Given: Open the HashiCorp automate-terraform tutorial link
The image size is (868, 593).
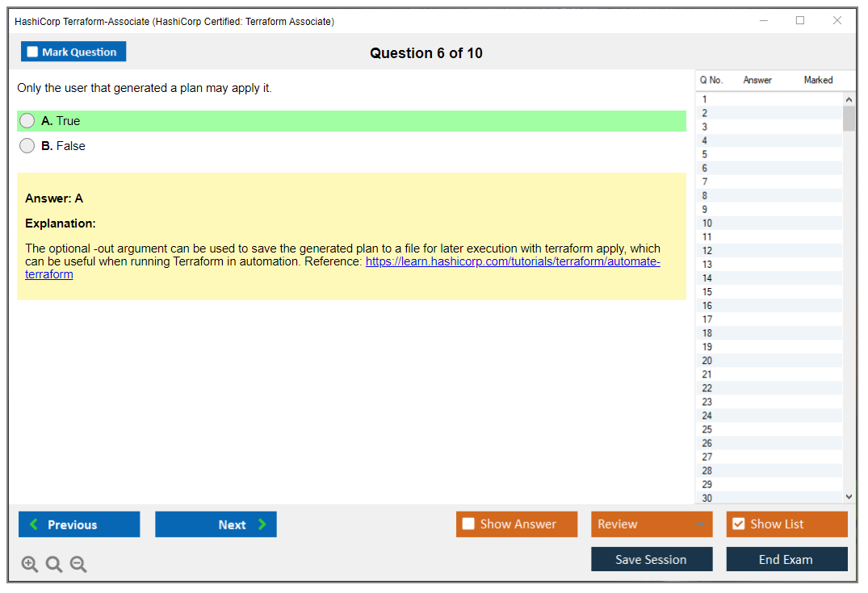Looking at the screenshot, I should tap(512, 262).
